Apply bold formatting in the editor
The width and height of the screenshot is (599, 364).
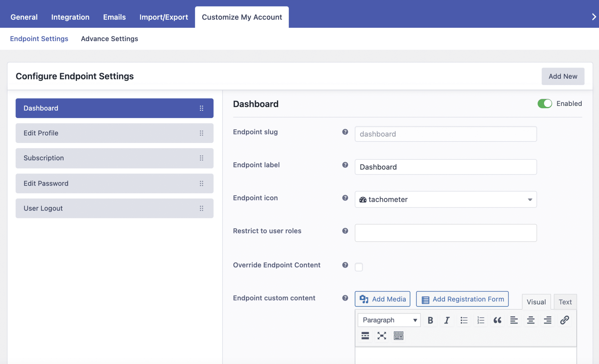[x=430, y=320]
